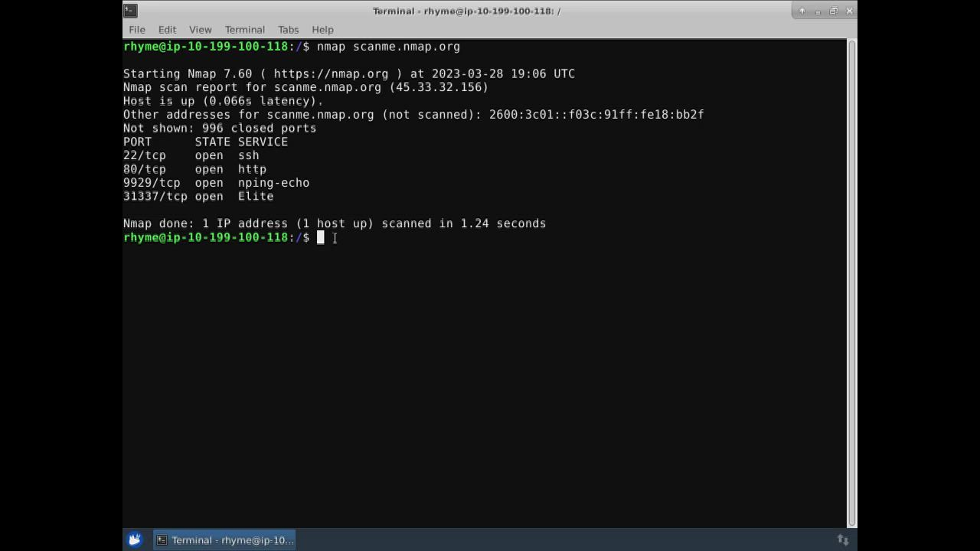Minimize the Terminal window
Image resolution: width=980 pixels, height=551 pixels.
point(818,11)
